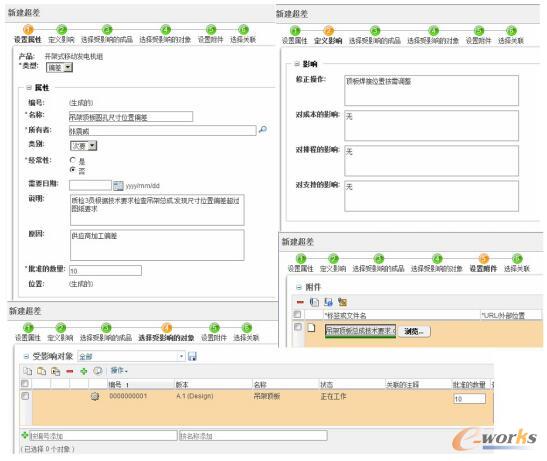Select the 否 radio button for 经常性
This screenshot has width=547, height=461.
coord(73,170)
